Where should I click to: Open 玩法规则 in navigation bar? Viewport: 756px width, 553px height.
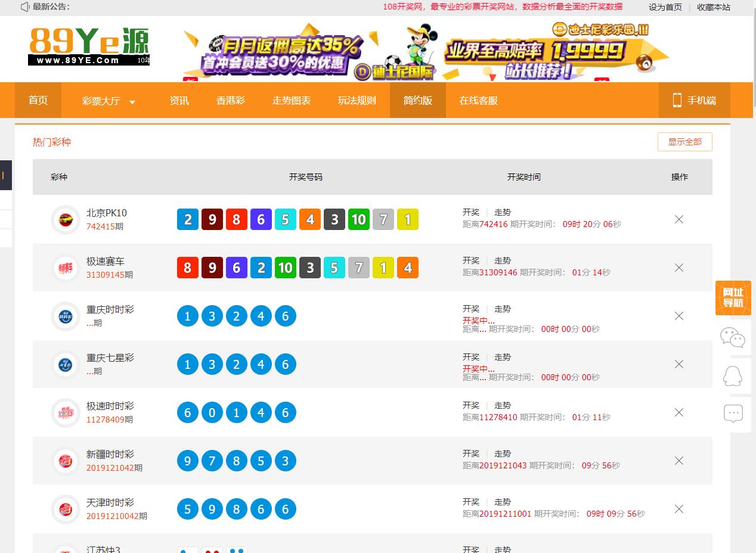tap(357, 100)
